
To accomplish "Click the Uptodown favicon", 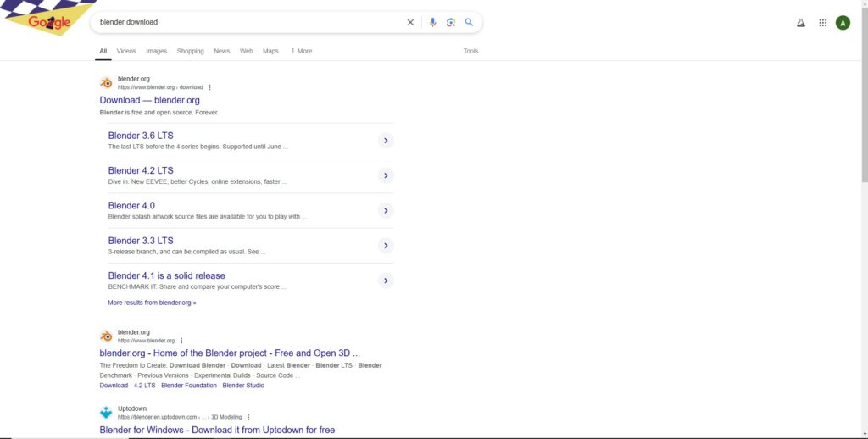I will tap(106, 413).
